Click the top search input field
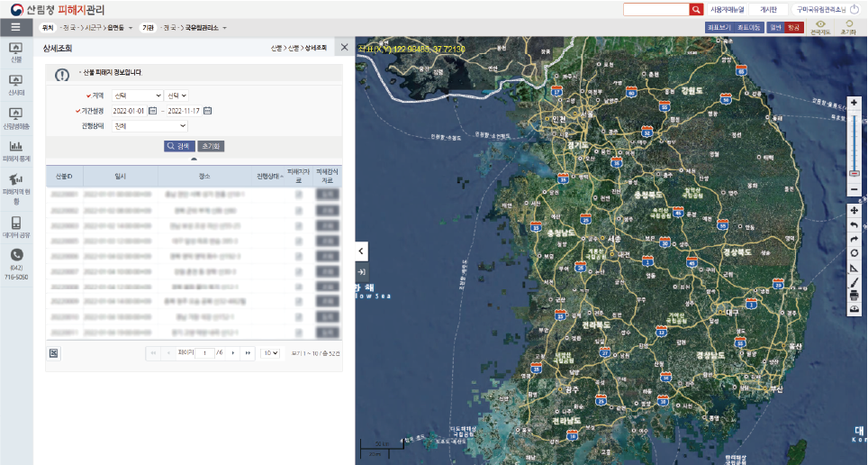Screen dimensions: 868x465 (x=656, y=9)
